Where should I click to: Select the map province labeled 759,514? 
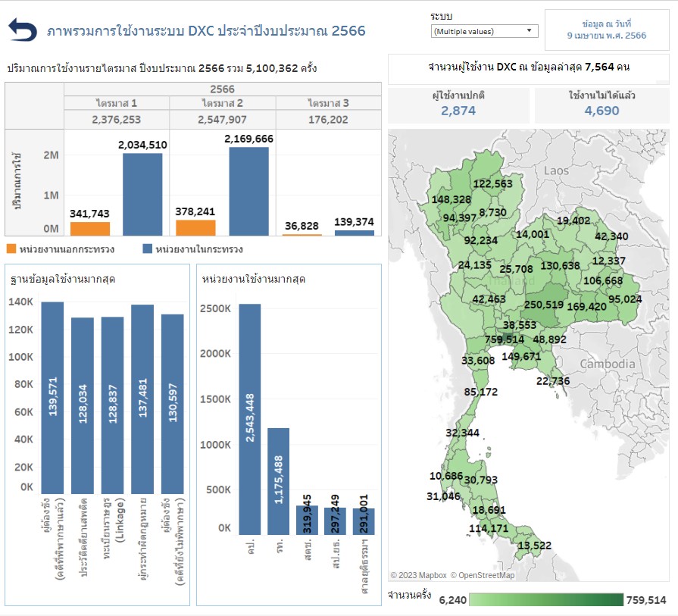click(x=505, y=339)
